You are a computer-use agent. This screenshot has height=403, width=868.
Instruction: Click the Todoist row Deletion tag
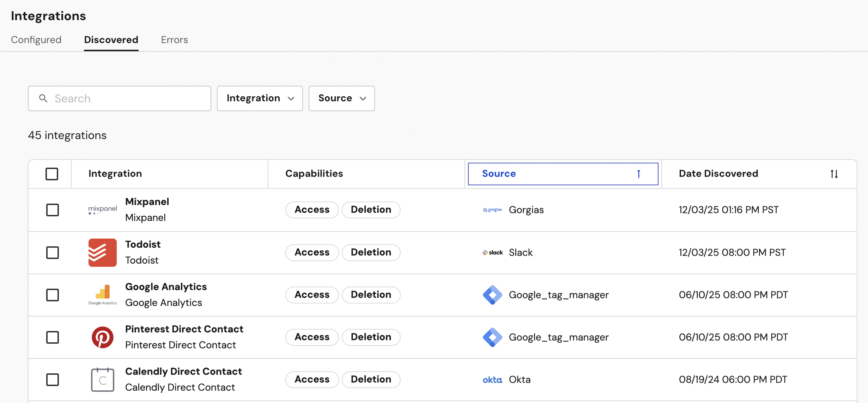(371, 252)
